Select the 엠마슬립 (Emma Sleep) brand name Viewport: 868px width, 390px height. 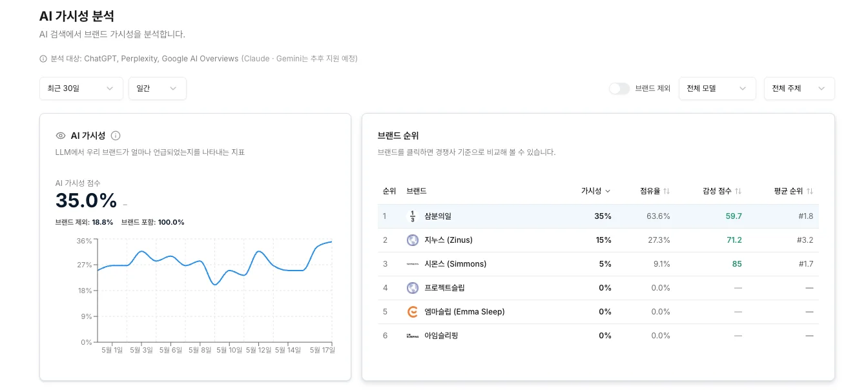click(464, 312)
